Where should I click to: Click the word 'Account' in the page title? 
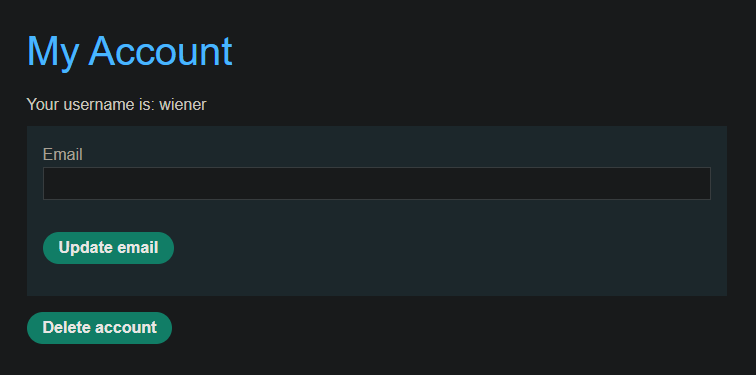160,51
